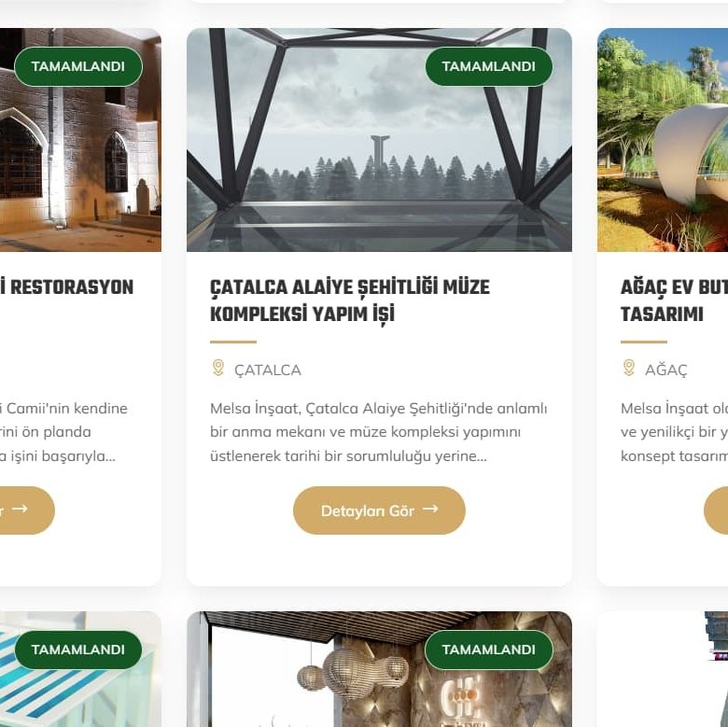Select the glass frame monument thumbnail image
Viewport: 728px width, 727px height.
point(379,140)
